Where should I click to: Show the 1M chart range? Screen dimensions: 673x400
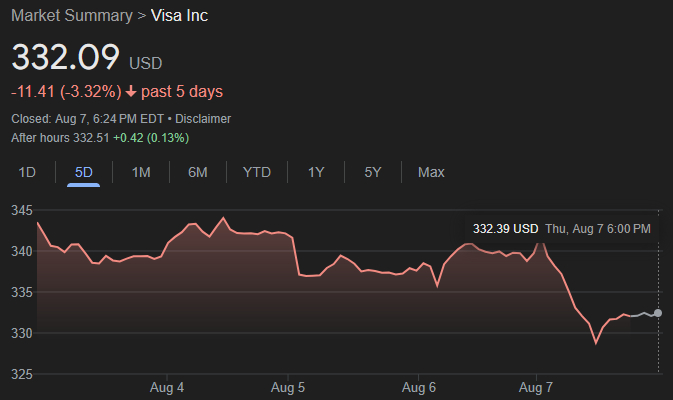click(141, 172)
